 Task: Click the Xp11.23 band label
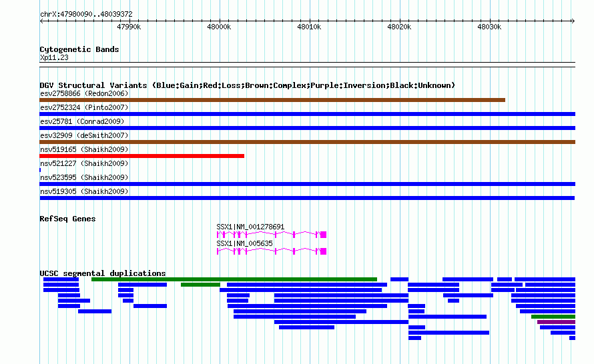[x=54, y=57]
